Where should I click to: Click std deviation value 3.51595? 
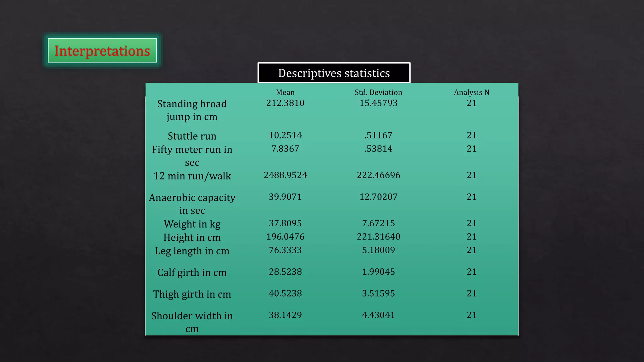coord(378,293)
